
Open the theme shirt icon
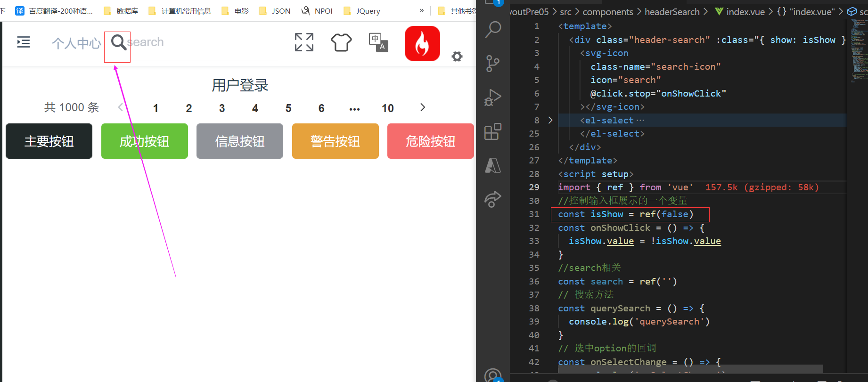[341, 42]
